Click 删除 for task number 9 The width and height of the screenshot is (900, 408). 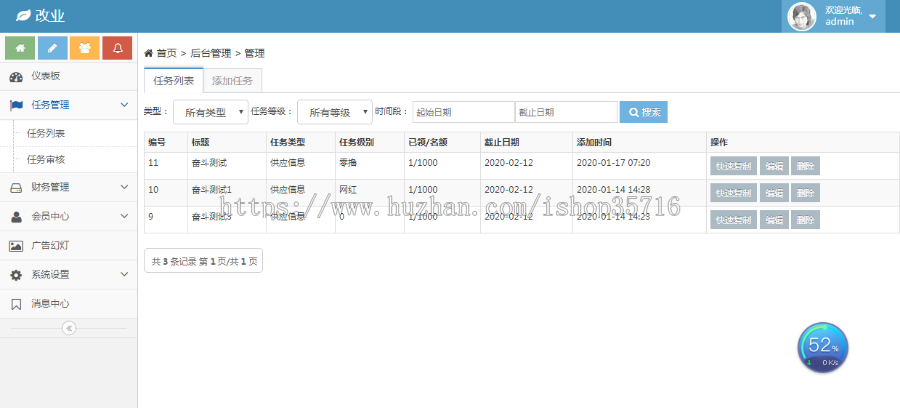point(805,219)
